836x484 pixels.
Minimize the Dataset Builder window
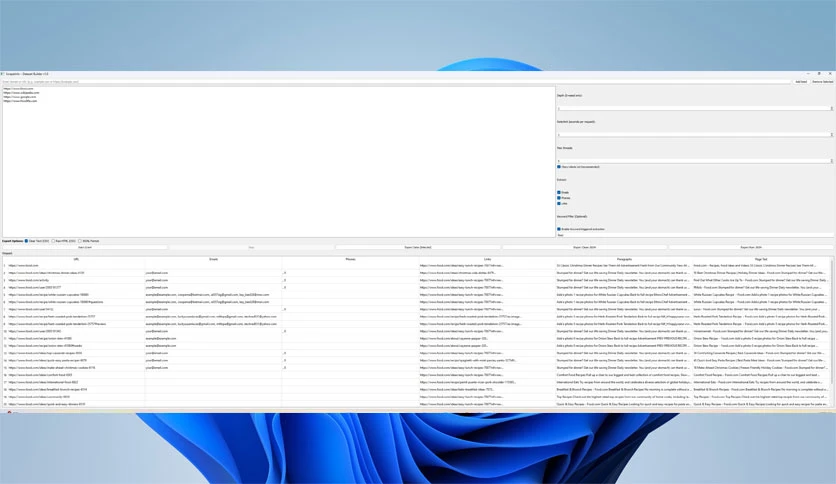click(808, 74)
